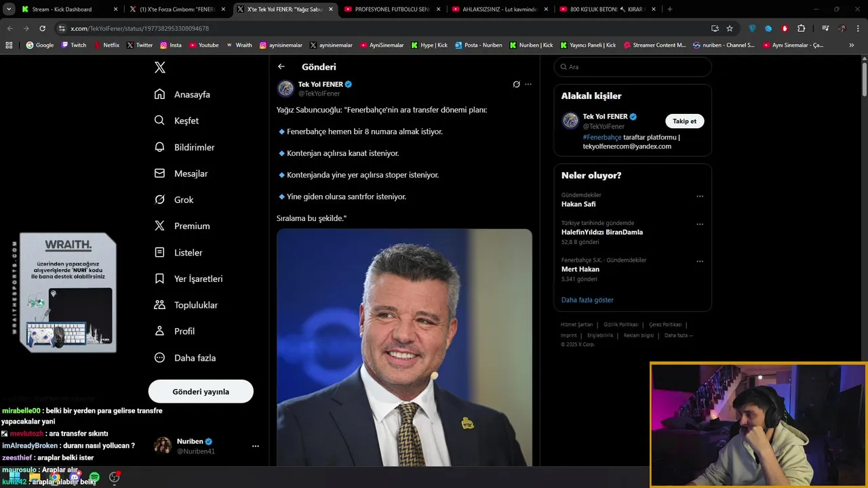This screenshot has width=868, height=488.
Task: Open Çerez Politikası footer link
Action: coord(665,325)
